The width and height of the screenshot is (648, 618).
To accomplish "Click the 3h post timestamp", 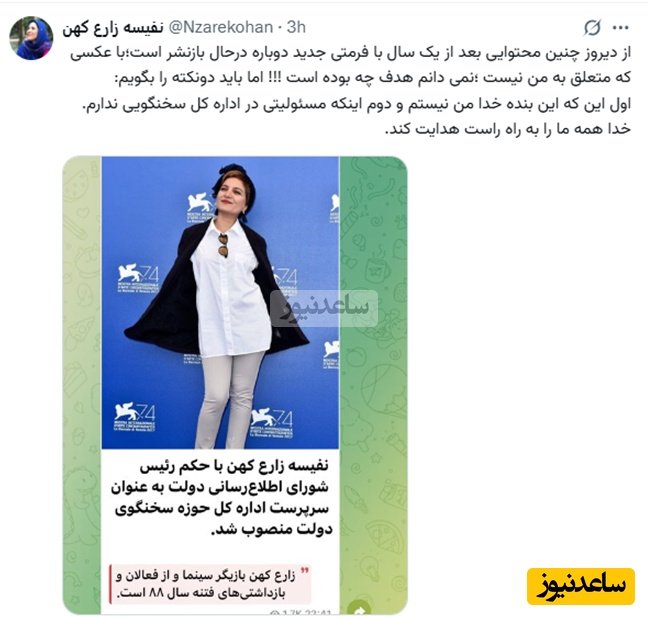I will coord(296,27).
